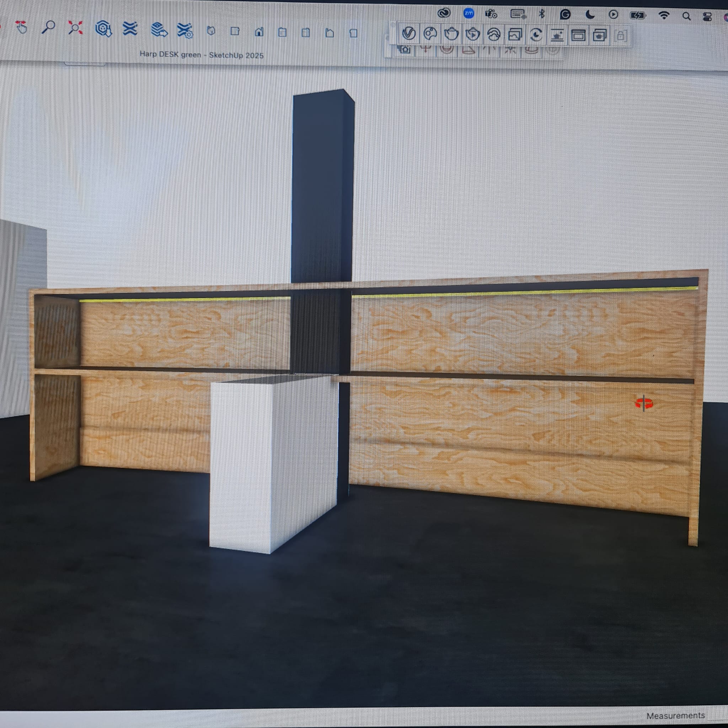This screenshot has height=728, width=728.
Task: Switch to Iso standard view
Action: [211, 31]
